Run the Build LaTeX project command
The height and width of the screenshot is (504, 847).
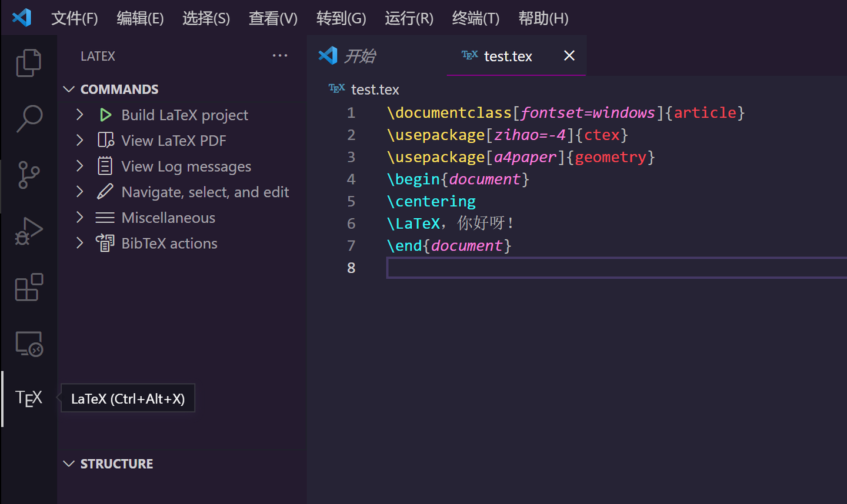(x=184, y=115)
